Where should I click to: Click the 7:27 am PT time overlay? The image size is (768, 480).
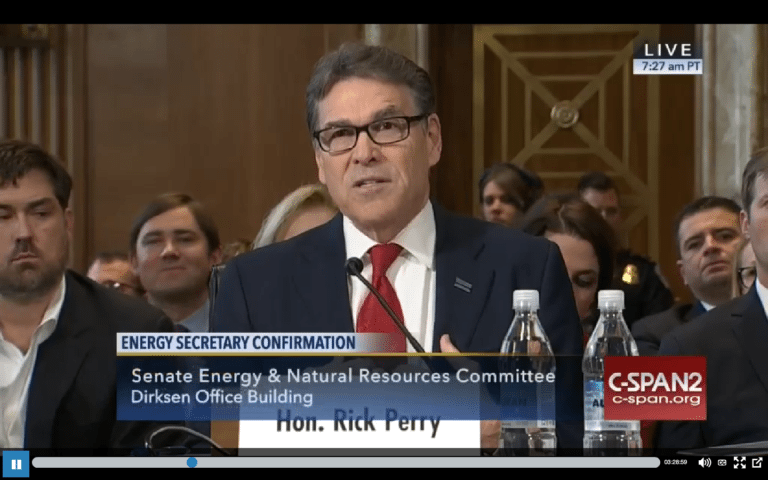point(668,66)
